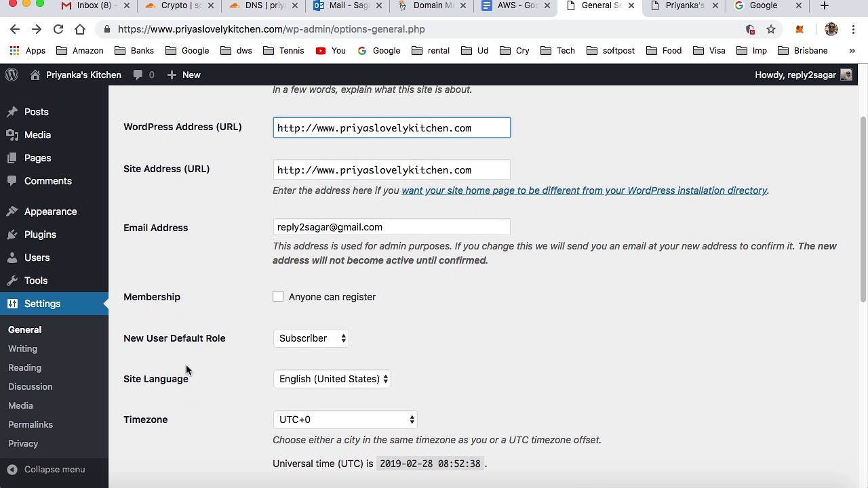
Task: Switch to the Mail - Sagar tab
Action: tap(348, 5)
